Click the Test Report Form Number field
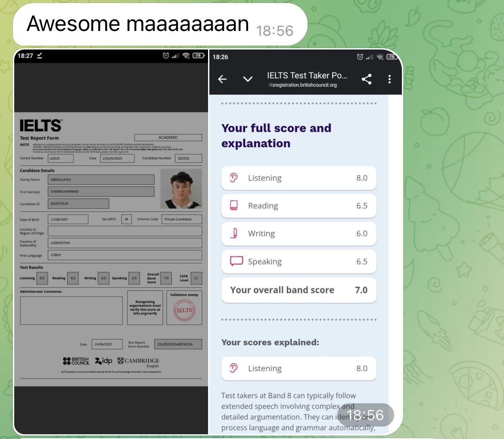Viewport: 504px width, 439px height. [178, 344]
